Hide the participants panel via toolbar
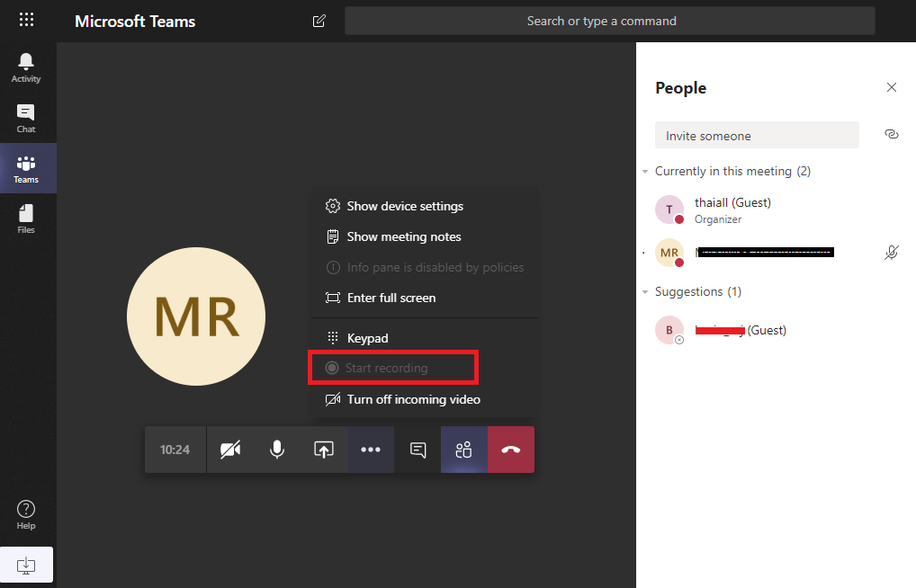Image resolution: width=916 pixels, height=588 pixels. tap(464, 450)
